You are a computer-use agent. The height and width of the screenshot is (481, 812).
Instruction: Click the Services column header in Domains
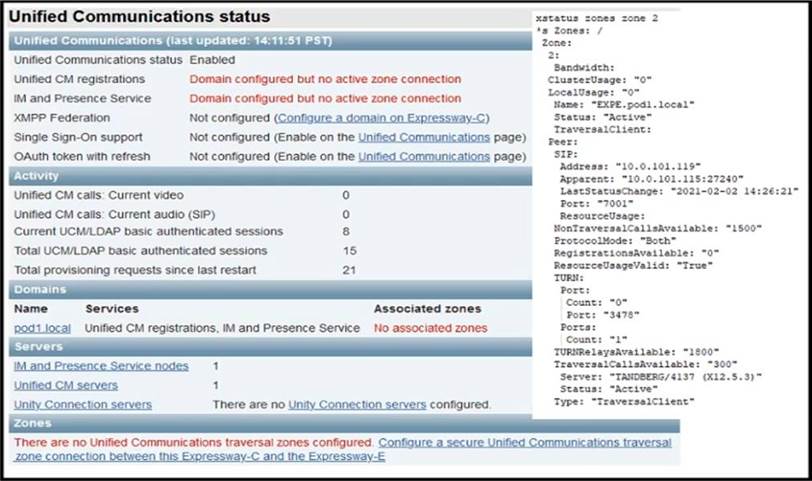(112, 309)
